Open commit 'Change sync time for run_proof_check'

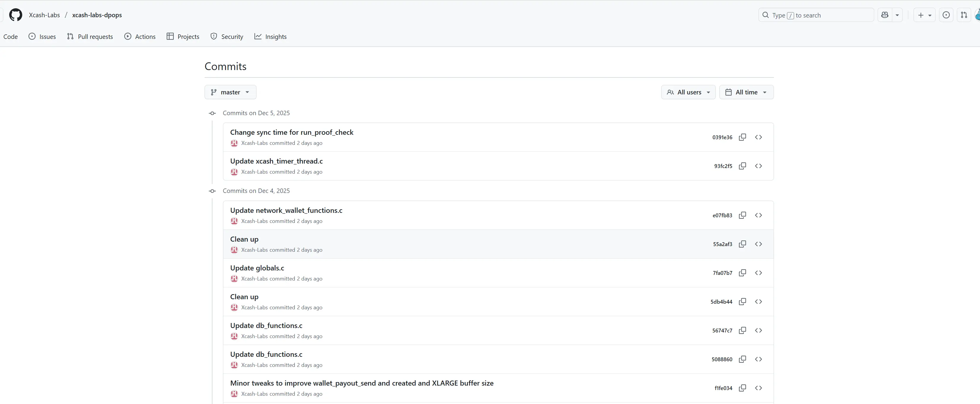coord(291,132)
